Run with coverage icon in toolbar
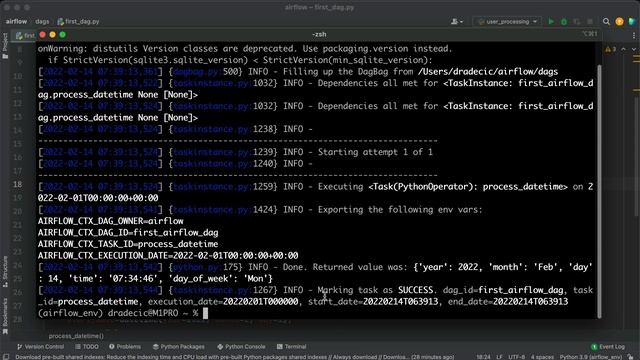640x360 pixels. click(x=577, y=22)
